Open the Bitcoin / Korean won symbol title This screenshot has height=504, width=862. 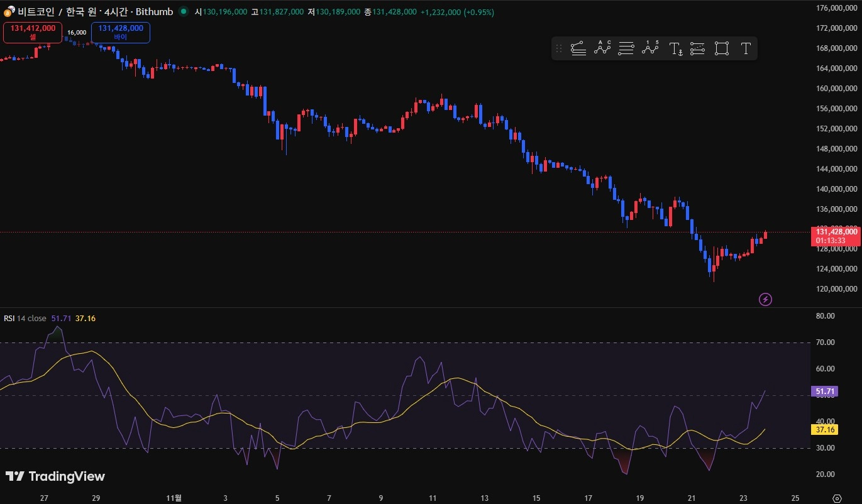coord(94,11)
